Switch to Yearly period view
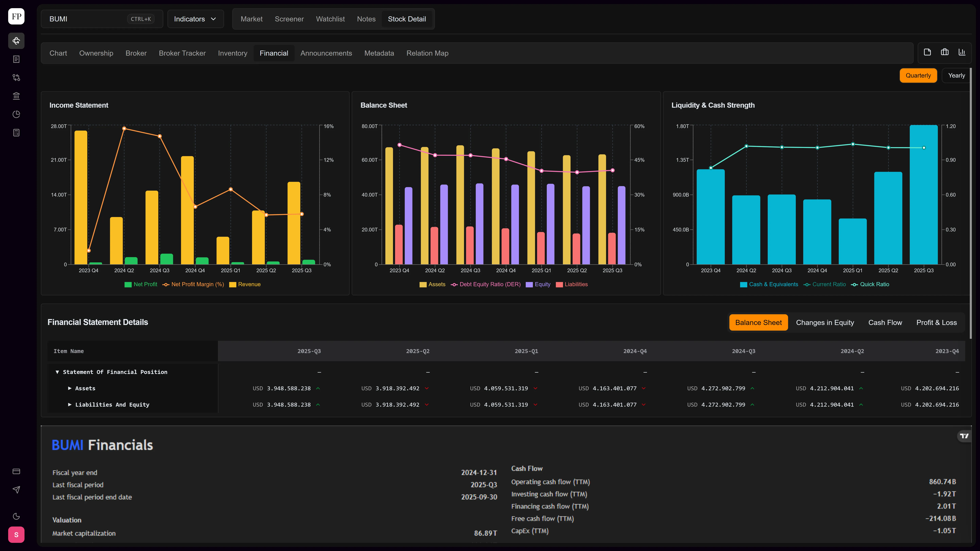This screenshot has width=980, height=551. pyautogui.click(x=956, y=75)
